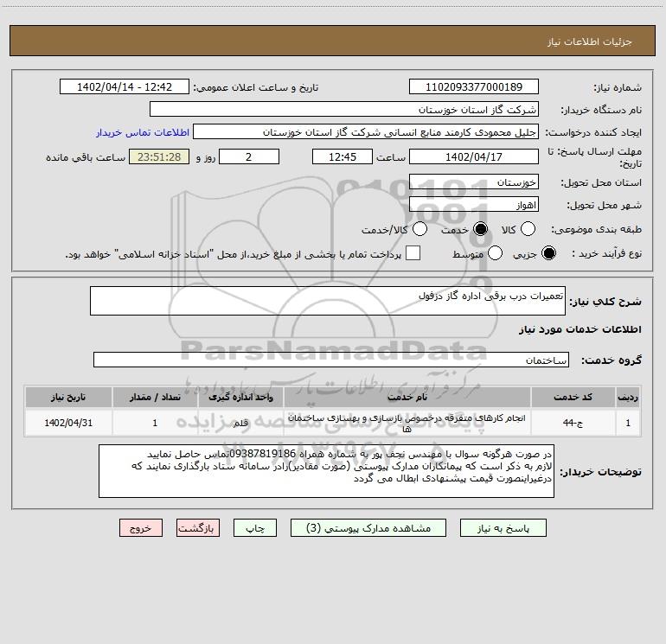Click the چاپ print button
The height and width of the screenshot is (644, 666).
tap(255, 528)
